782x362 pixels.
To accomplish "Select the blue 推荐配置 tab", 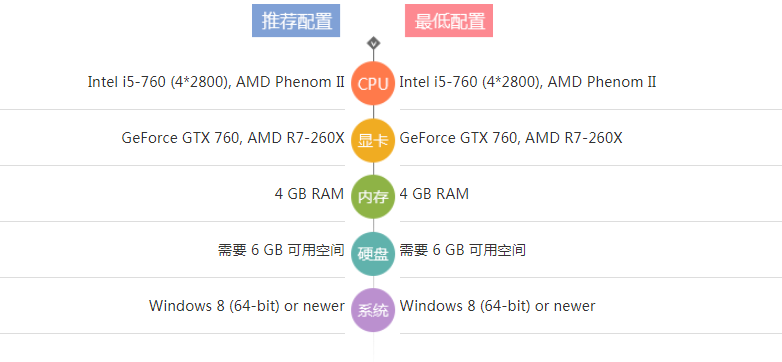I will tap(296, 20).
